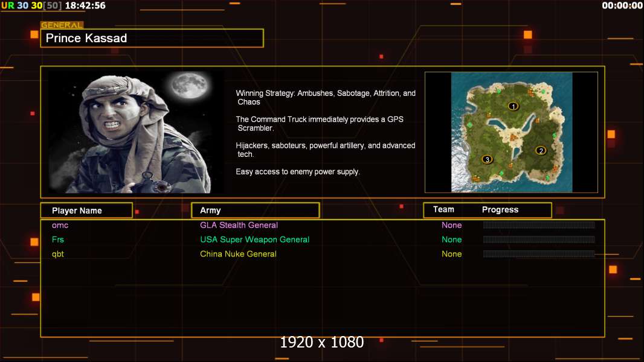The image size is (644, 362).
Task: Click the loading progress bar for omc
Action: click(538, 225)
